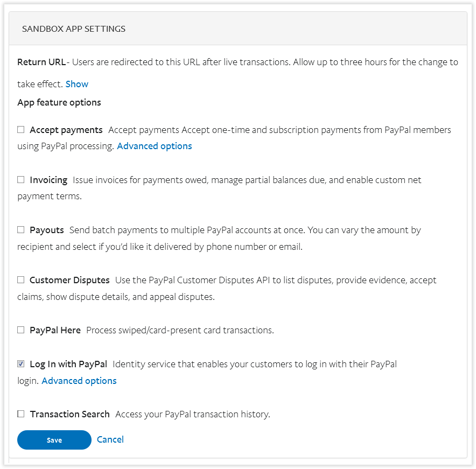
Task: Click the Invoicing label text
Action: 48,180
